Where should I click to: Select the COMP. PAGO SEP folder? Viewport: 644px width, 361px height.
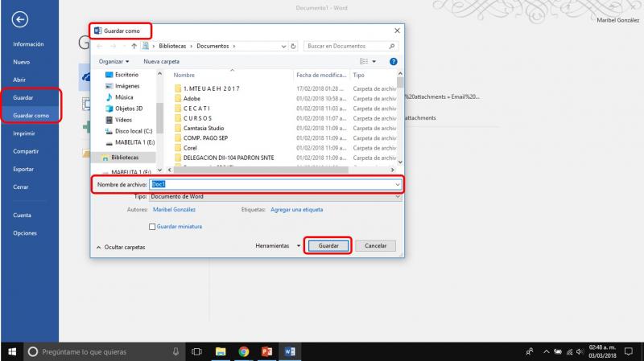click(205, 137)
